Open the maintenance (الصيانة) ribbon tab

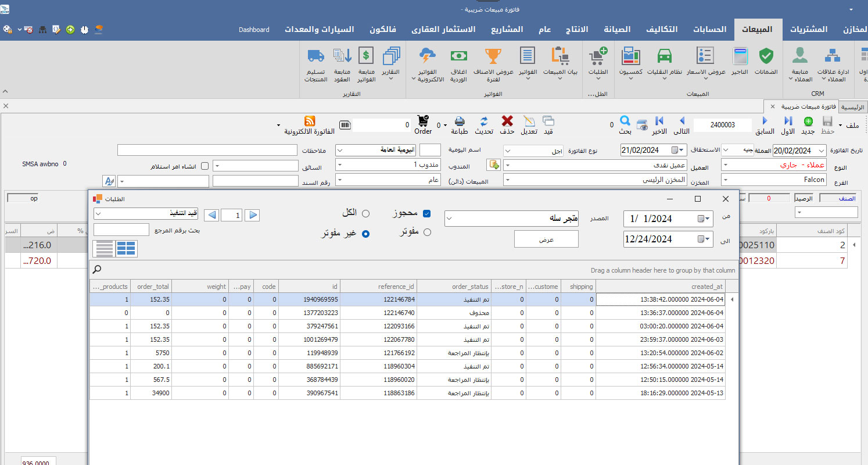[616, 30]
